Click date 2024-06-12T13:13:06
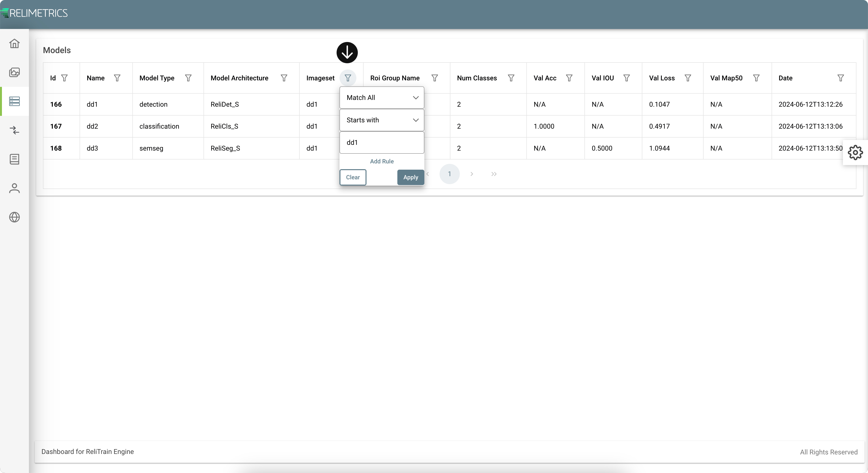The image size is (868, 473). pos(810,126)
